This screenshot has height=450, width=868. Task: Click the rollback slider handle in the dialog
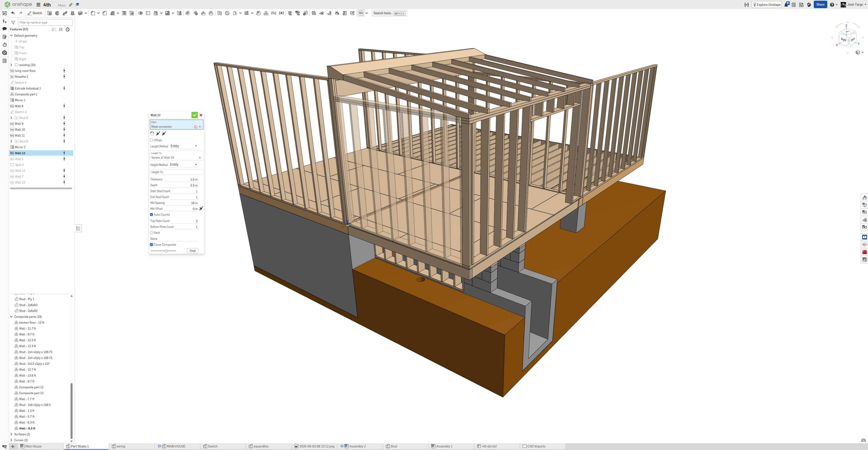[x=166, y=251]
